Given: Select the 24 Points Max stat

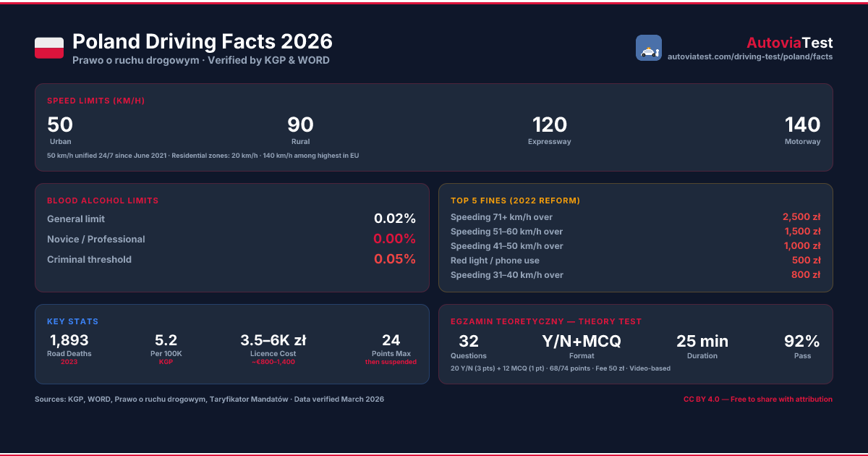Looking at the screenshot, I should [x=391, y=349].
